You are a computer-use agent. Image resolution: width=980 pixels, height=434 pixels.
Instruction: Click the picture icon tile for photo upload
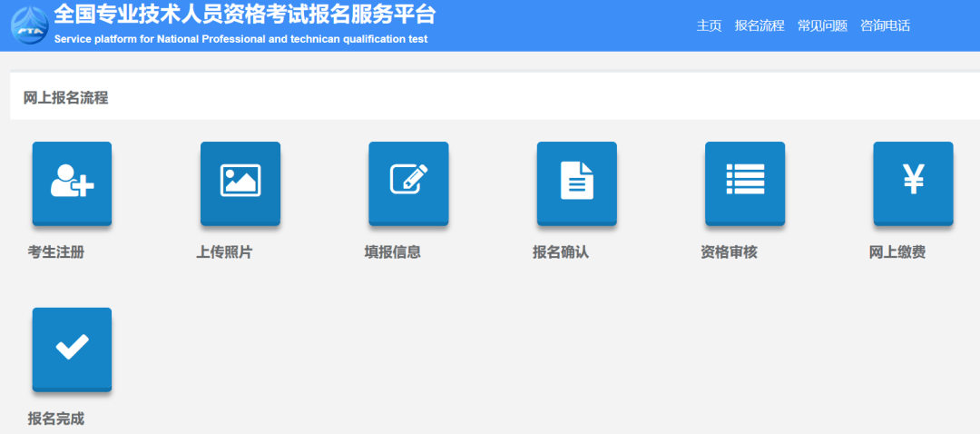click(240, 182)
